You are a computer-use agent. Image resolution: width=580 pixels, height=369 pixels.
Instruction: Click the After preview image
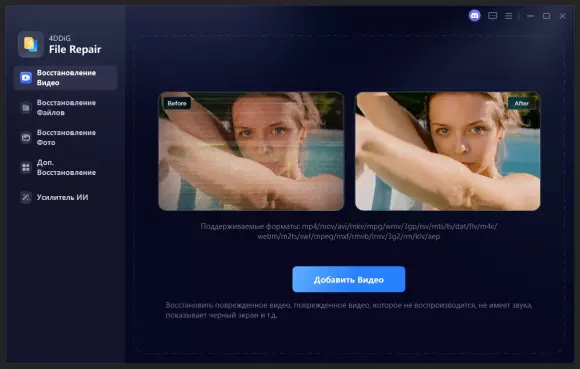(448, 151)
